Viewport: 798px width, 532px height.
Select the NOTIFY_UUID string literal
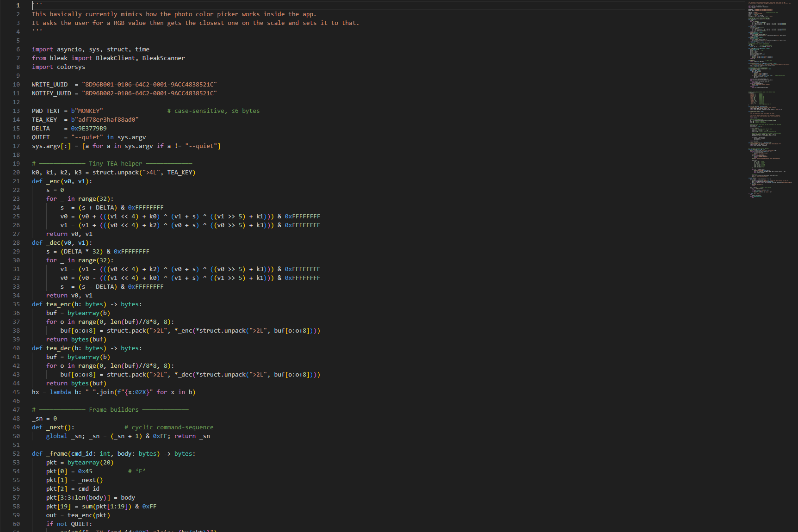coord(149,93)
